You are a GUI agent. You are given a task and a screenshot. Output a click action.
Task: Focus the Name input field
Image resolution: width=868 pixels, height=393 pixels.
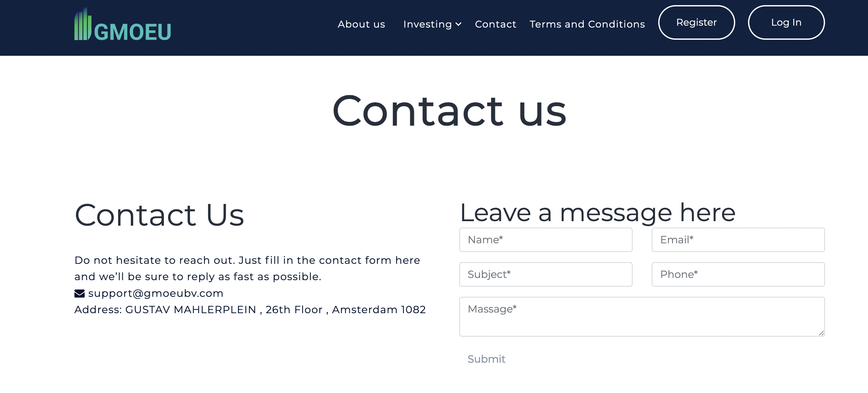pos(546,240)
